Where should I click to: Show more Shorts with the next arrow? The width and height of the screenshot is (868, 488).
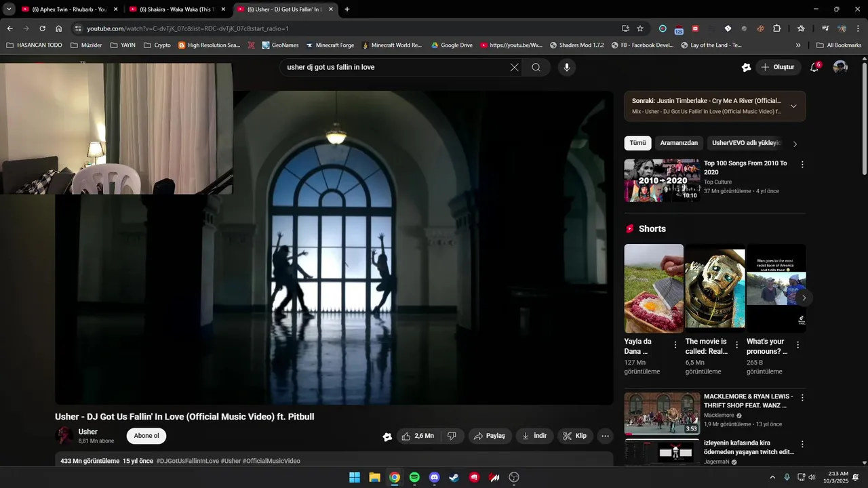804,298
